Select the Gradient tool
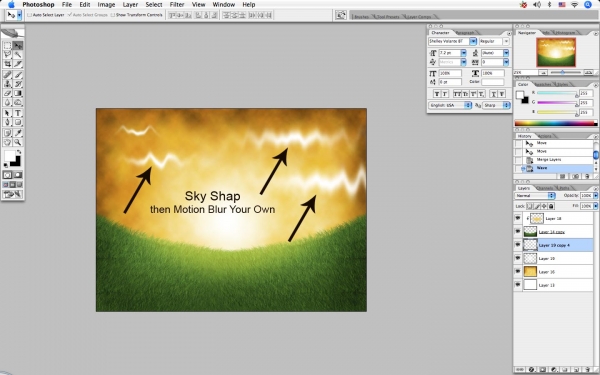600x375 pixels. (x=18, y=93)
